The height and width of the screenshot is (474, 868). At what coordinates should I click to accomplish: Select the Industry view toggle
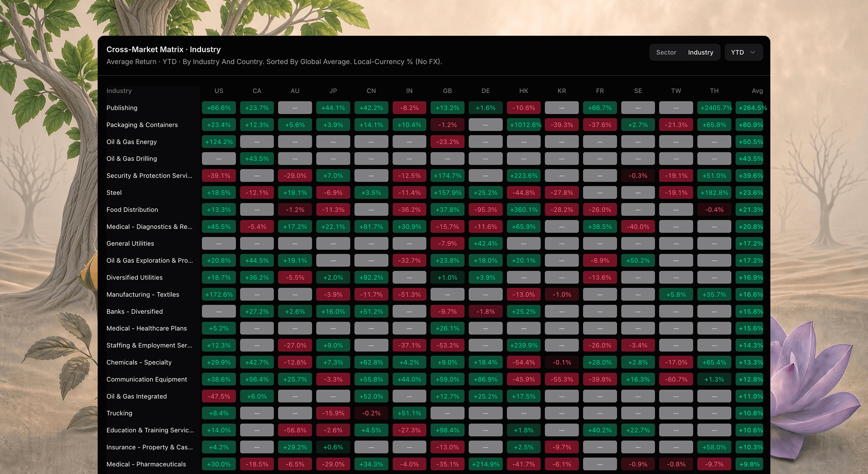tap(700, 52)
